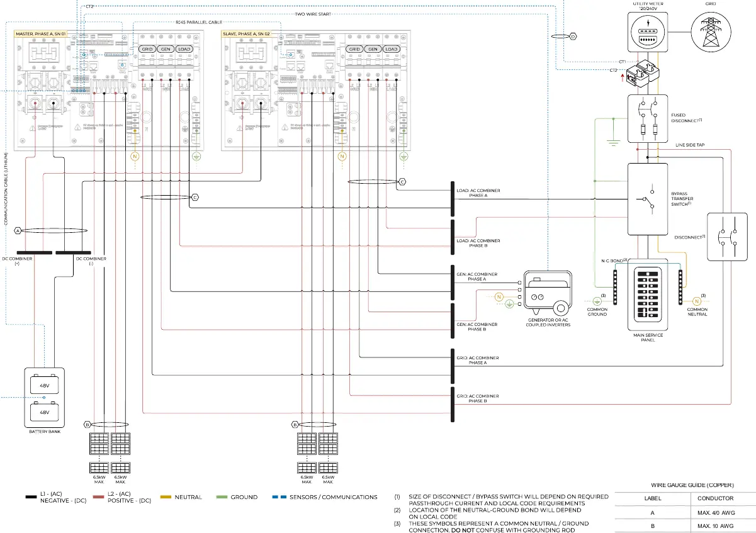Click the GEN terminal label on master inverter
The image size is (756, 533).
click(x=166, y=49)
